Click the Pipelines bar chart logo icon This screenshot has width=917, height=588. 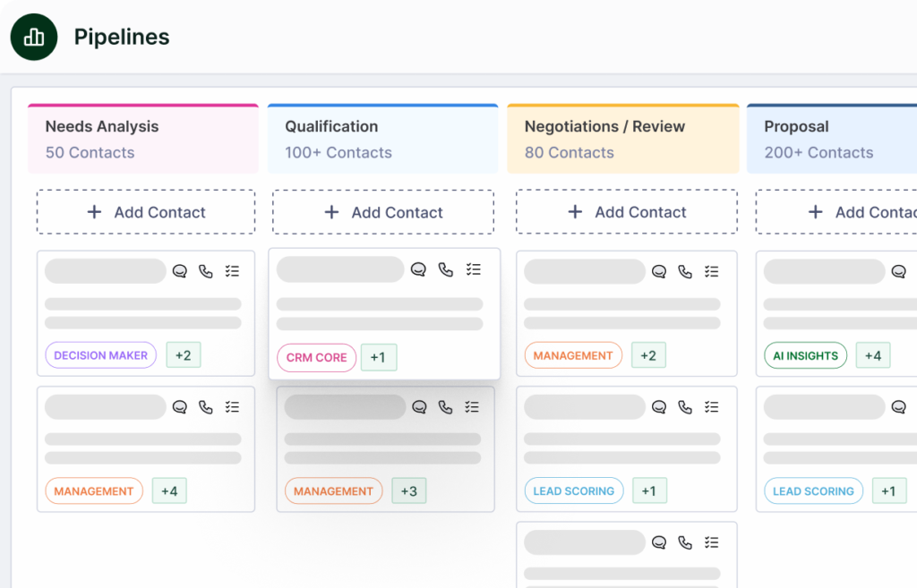[x=34, y=37]
